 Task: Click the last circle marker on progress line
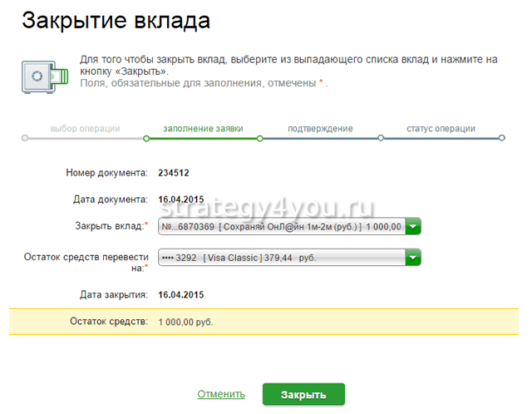point(502,138)
